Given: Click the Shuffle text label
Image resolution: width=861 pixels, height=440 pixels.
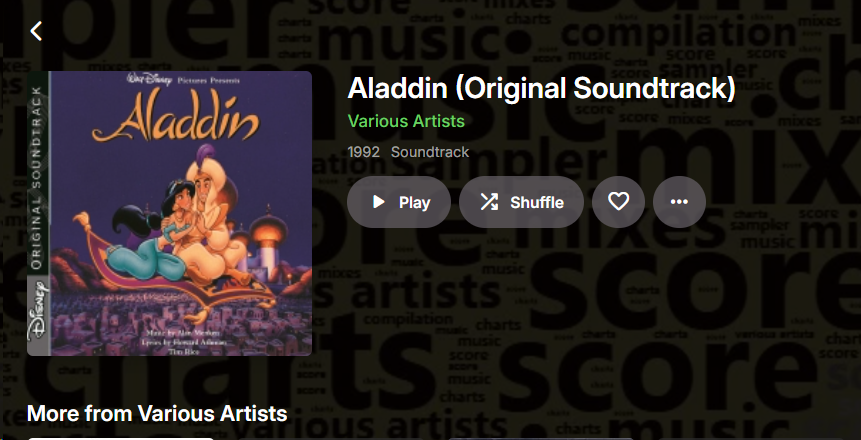Looking at the screenshot, I should (x=537, y=203).
